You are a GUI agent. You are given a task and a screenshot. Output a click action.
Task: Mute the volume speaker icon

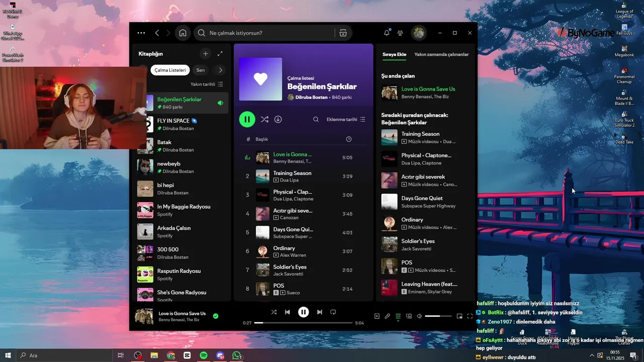(x=419, y=316)
